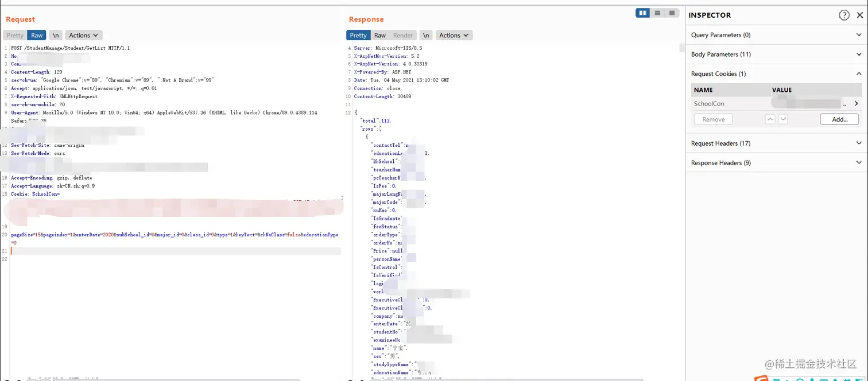
Task: Click X-AspNet-Version: 4.0.30319 line
Action: 390,64
